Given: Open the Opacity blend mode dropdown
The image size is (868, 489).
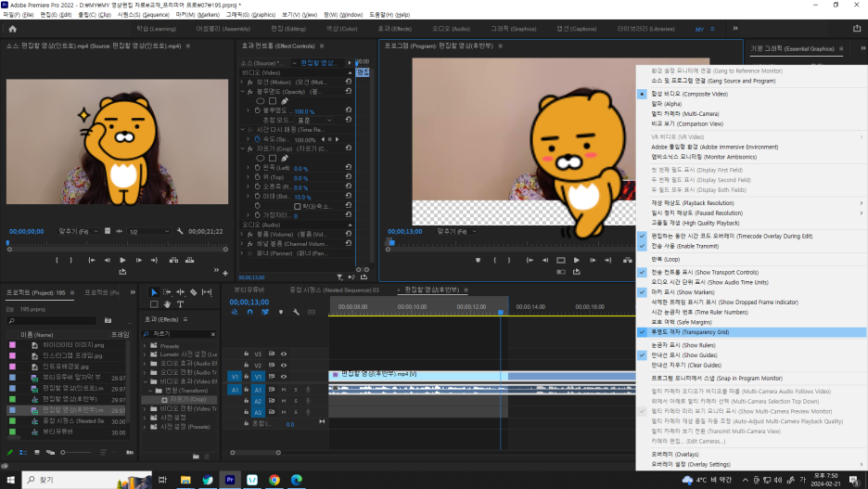Looking at the screenshot, I should (313, 121).
